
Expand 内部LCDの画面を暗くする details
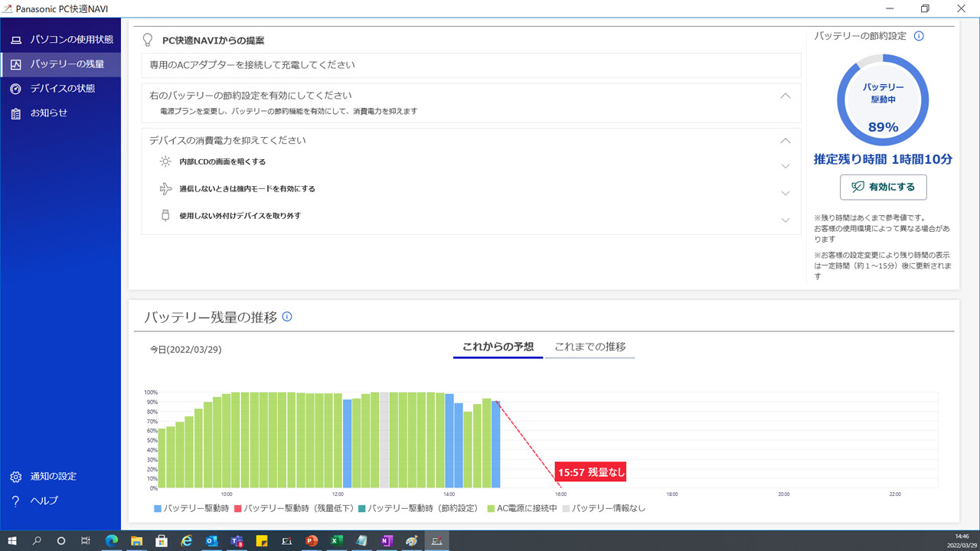785,165
